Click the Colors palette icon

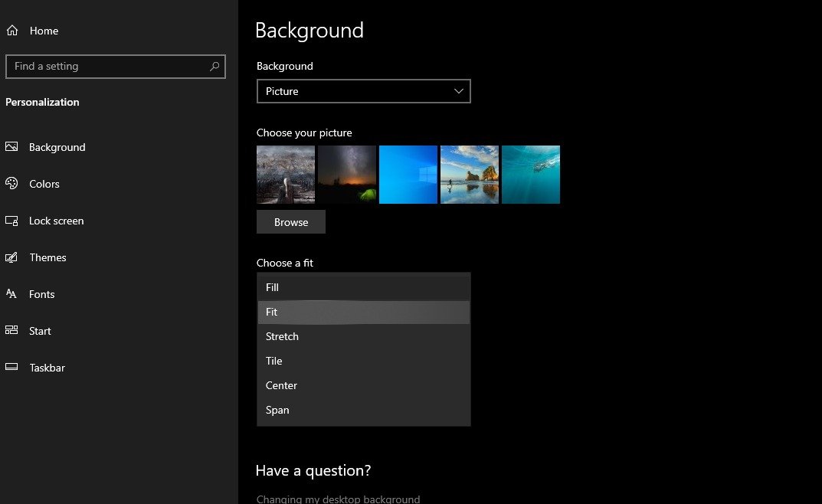click(x=11, y=183)
